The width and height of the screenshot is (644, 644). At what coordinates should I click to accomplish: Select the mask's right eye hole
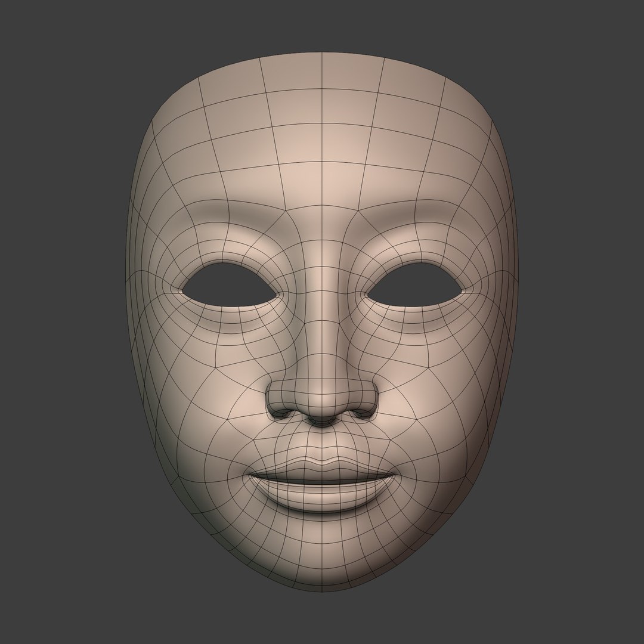[415, 285]
